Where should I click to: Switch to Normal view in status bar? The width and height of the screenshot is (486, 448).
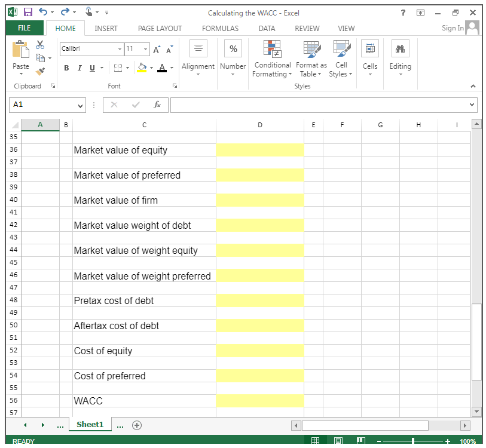[x=315, y=440]
